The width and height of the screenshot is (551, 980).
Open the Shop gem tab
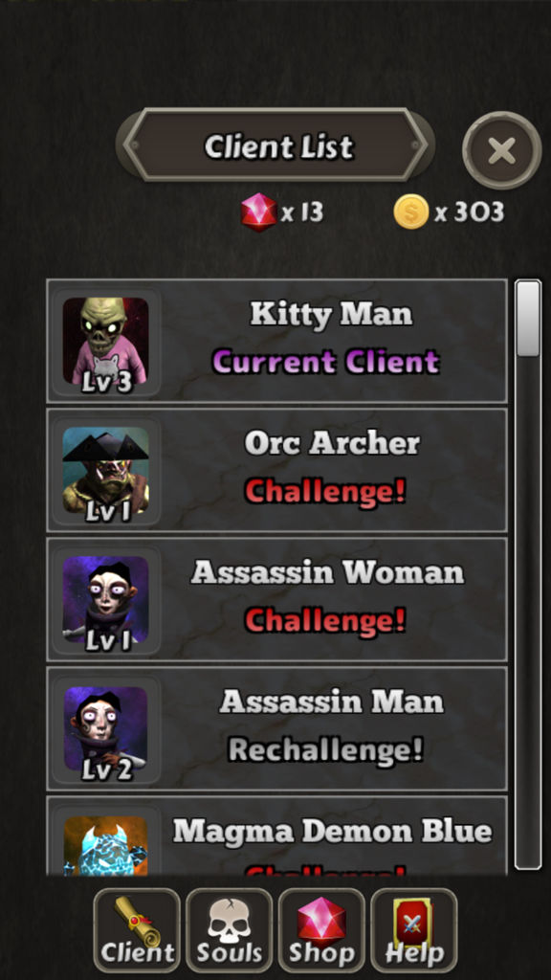pos(321,930)
